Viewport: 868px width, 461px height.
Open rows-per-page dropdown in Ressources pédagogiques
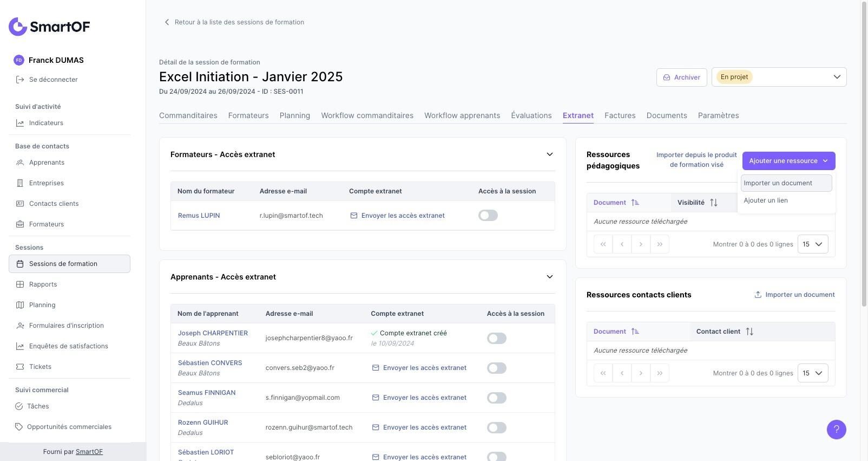point(813,244)
